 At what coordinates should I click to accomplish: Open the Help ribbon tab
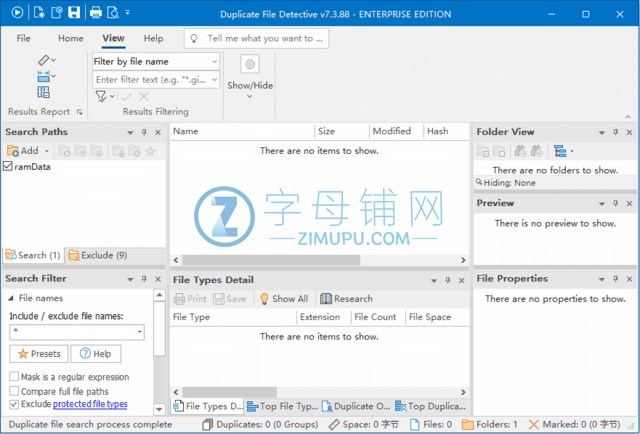tap(153, 38)
